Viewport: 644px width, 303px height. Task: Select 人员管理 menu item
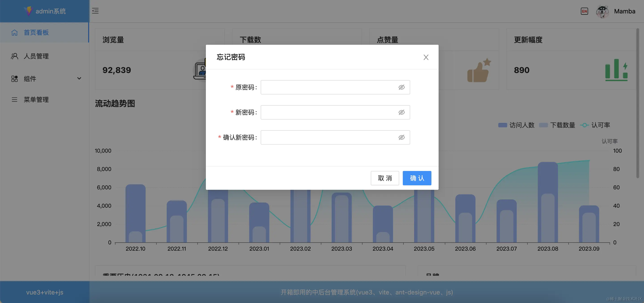tap(36, 56)
